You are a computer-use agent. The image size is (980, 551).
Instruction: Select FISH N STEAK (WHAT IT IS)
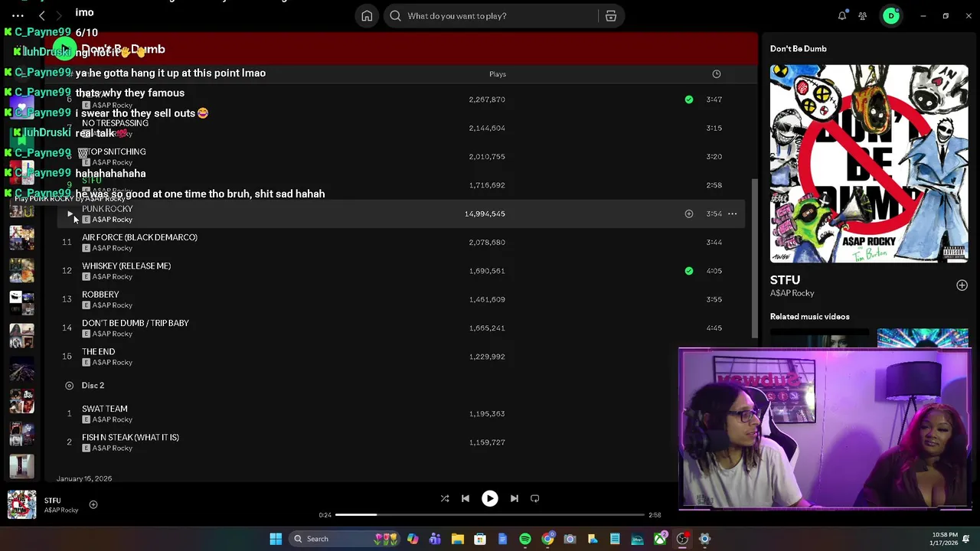[x=130, y=438]
